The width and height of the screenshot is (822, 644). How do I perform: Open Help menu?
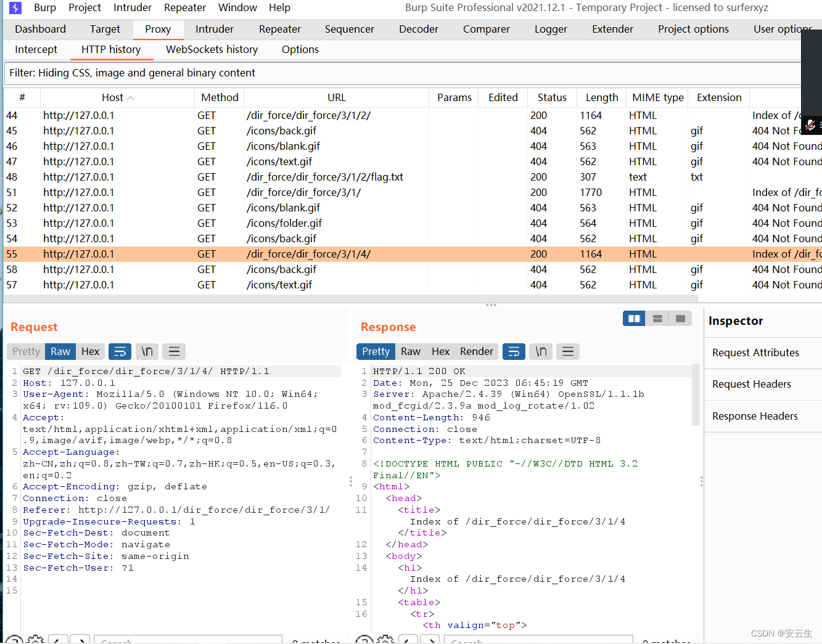tap(279, 7)
